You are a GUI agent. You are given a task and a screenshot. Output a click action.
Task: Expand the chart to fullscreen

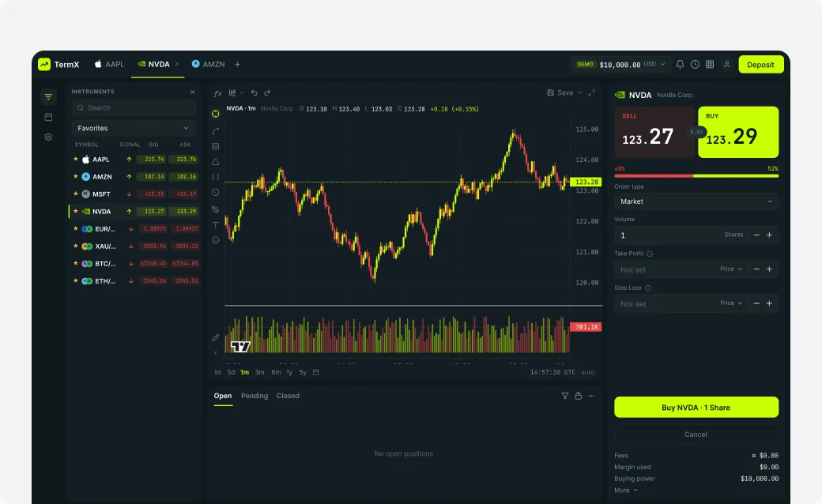click(591, 92)
